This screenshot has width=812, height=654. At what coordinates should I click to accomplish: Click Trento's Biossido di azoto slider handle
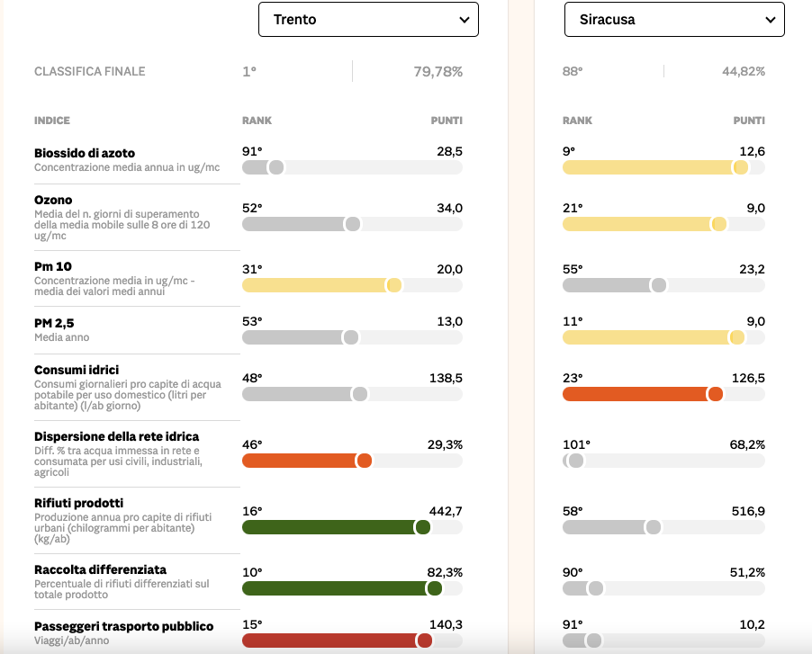pos(276,167)
